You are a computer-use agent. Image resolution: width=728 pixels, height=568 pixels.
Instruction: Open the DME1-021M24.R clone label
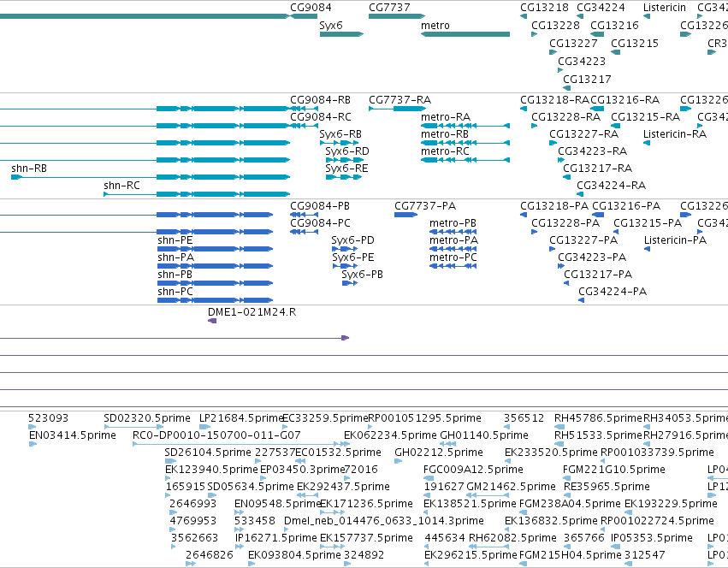252,312
